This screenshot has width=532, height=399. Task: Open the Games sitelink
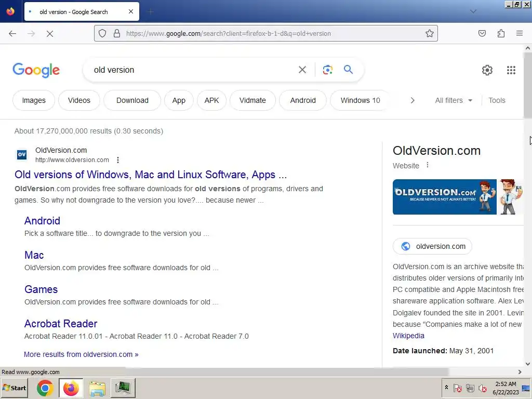pos(41,289)
